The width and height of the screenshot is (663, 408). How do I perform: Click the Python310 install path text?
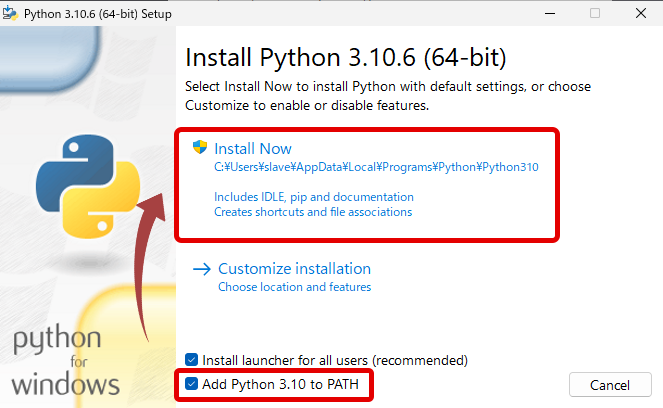point(376,167)
